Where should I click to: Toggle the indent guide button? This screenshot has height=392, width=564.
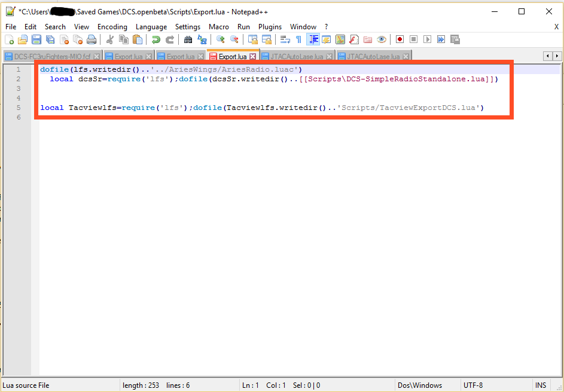click(x=313, y=39)
